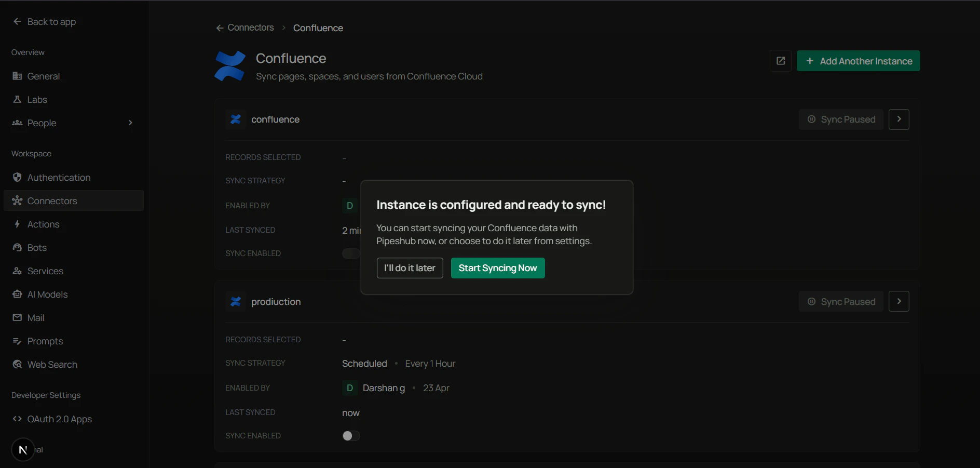Click the AI Models robot icon

coord(17,294)
